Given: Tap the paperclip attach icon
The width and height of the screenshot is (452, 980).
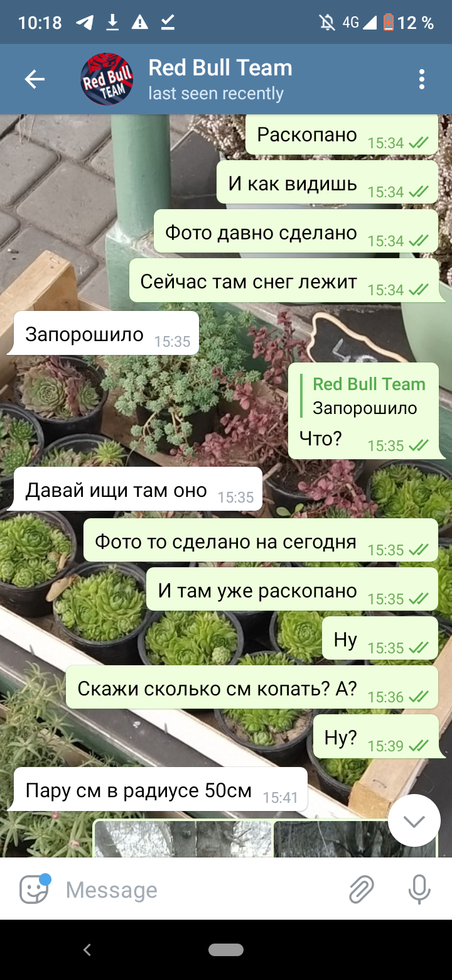Looking at the screenshot, I should pos(361,889).
